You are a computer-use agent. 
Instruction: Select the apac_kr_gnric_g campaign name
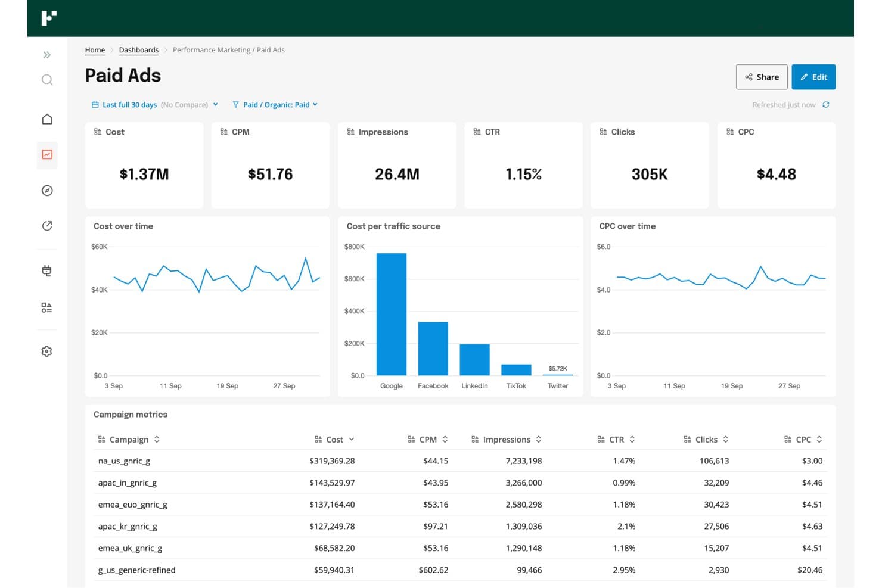click(x=128, y=527)
